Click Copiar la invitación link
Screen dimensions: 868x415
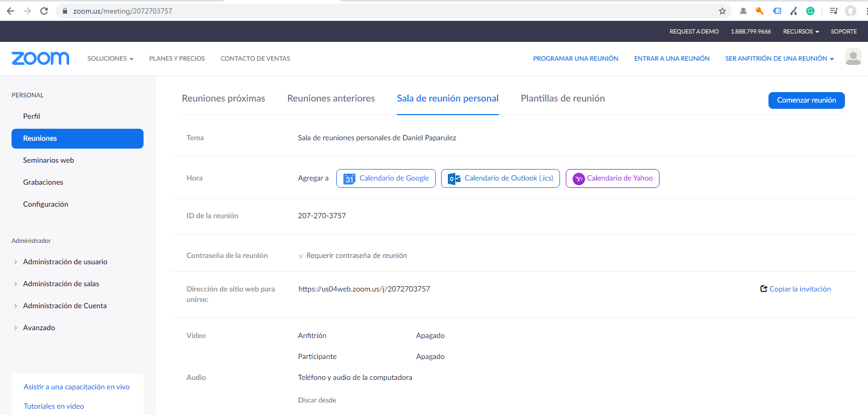click(800, 289)
